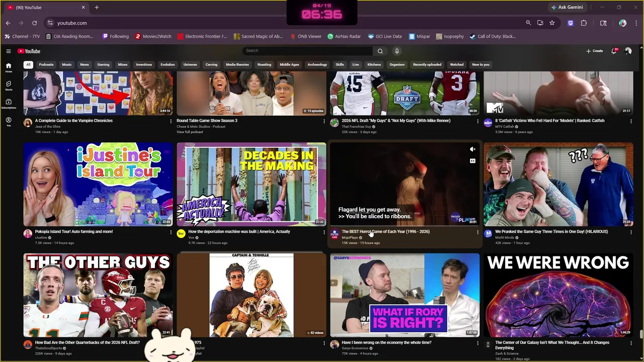Open Chrome three-dot menu
Viewport: 644px width, 362px height.
pyautogui.click(x=636, y=23)
